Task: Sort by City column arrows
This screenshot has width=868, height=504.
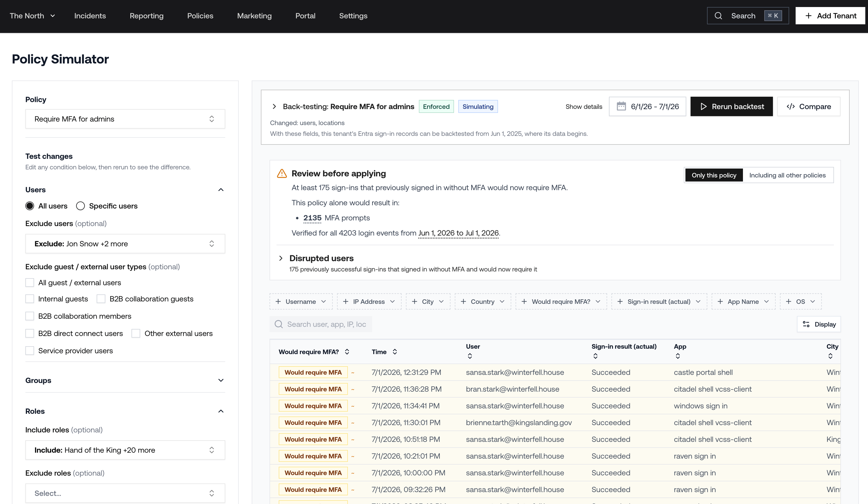Action: pos(830,356)
